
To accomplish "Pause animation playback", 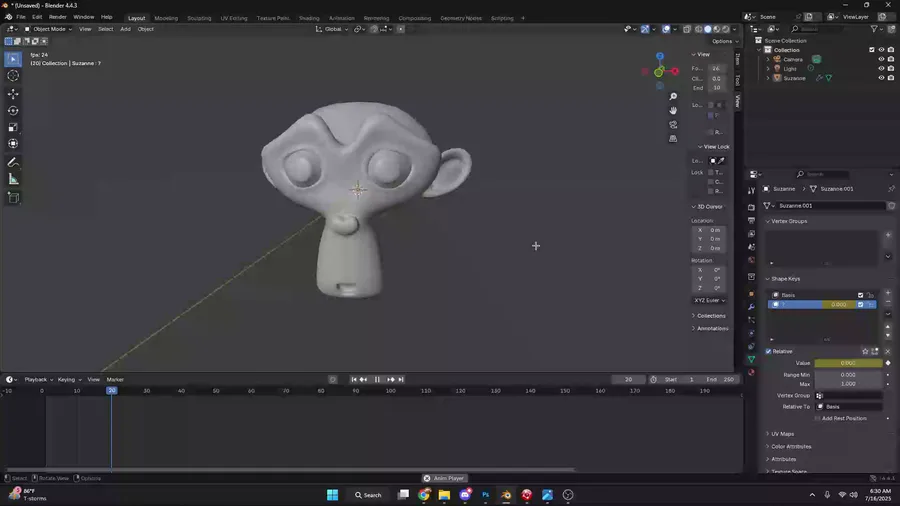I will tap(377, 379).
